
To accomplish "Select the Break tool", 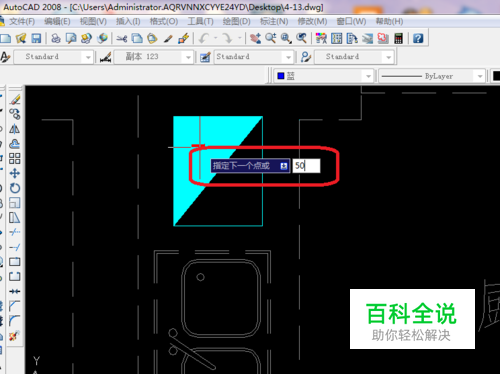I will (15, 276).
